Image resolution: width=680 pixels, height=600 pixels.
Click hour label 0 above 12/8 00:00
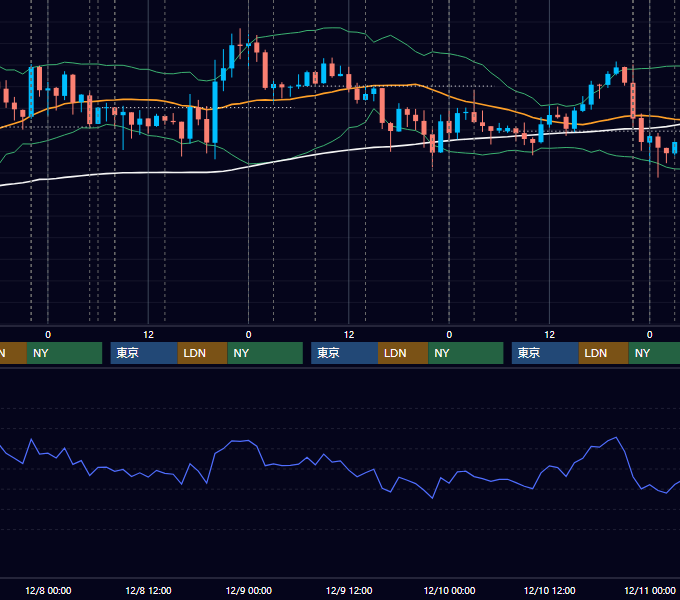[x=48, y=335]
